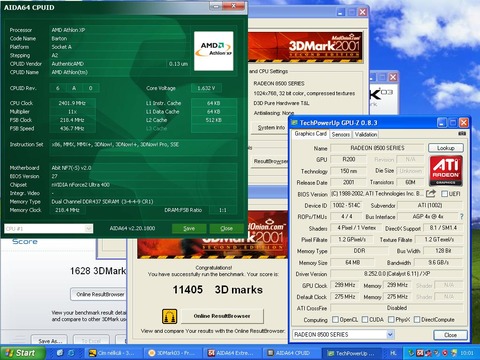Image resolution: width=480 pixels, height=360 pixels.
Task: Click the Windows Start button
Action: click(22, 353)
